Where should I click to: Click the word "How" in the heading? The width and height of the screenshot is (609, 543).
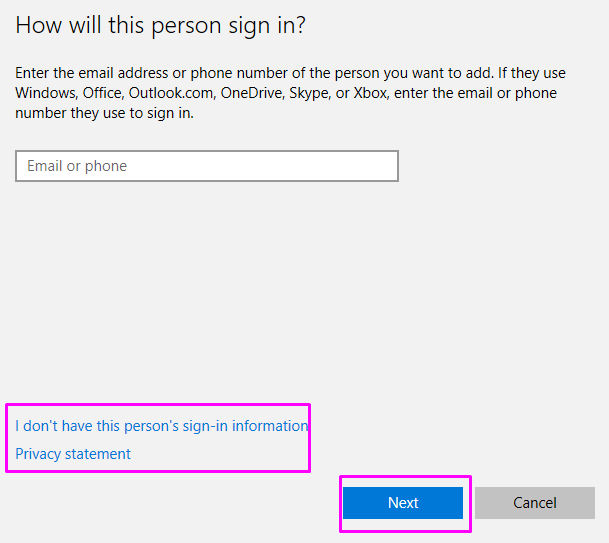click(x=39, y=26)
